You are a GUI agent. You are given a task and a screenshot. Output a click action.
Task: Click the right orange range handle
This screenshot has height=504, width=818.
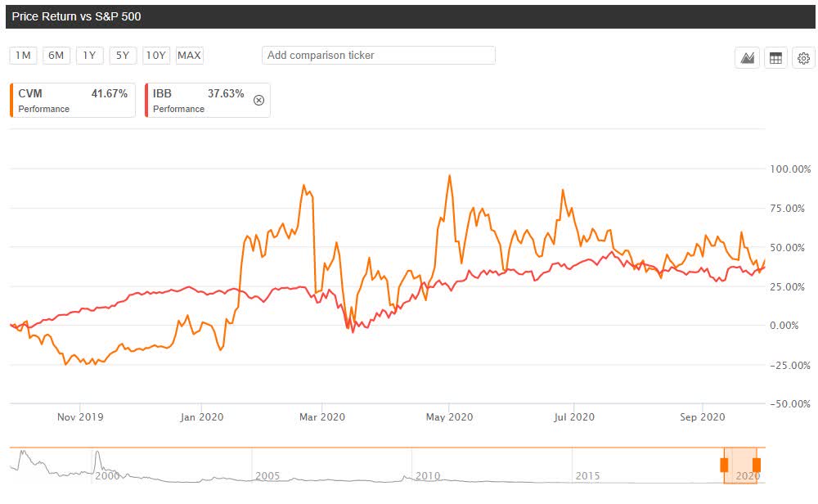point(757,466)
